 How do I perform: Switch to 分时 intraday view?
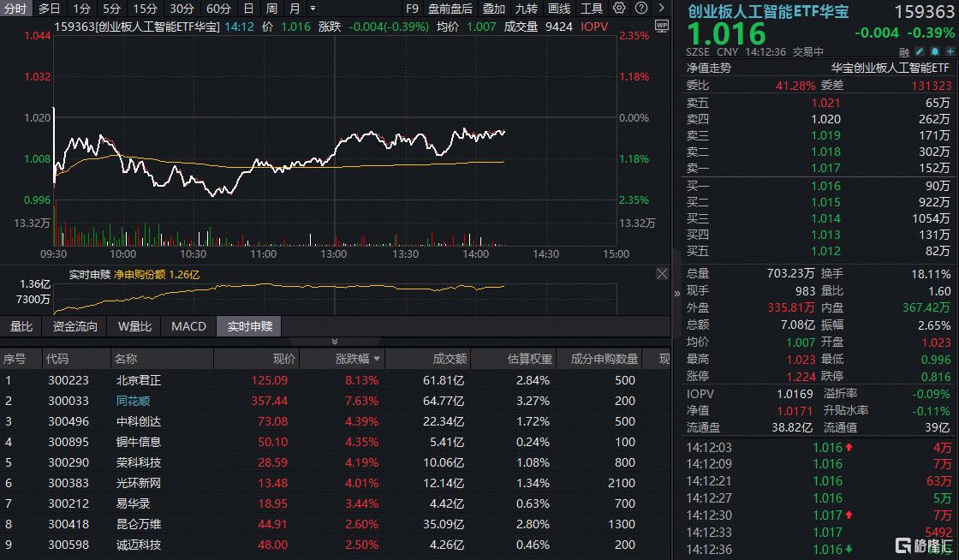pos(15,9)
